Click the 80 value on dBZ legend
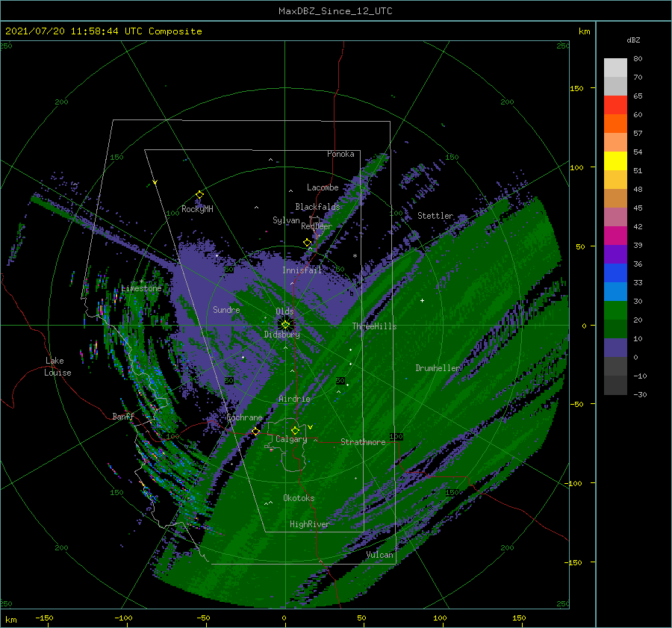 click(x=638, y=59)
